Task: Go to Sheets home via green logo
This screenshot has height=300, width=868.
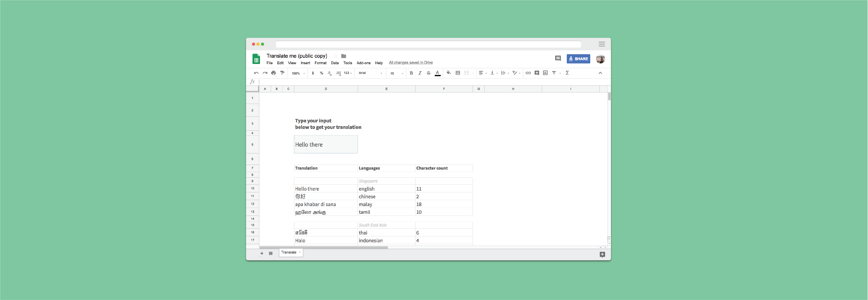Action: 256,59
